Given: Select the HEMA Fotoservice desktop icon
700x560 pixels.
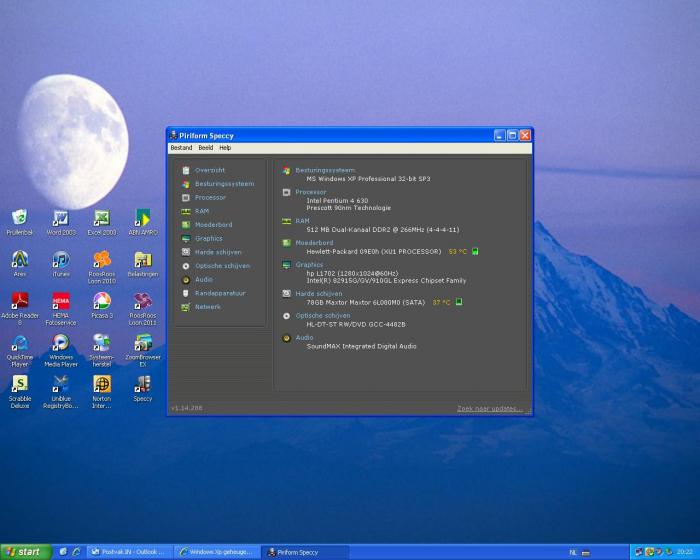Looking at the screenshot, I should click(x=61, y=309).
